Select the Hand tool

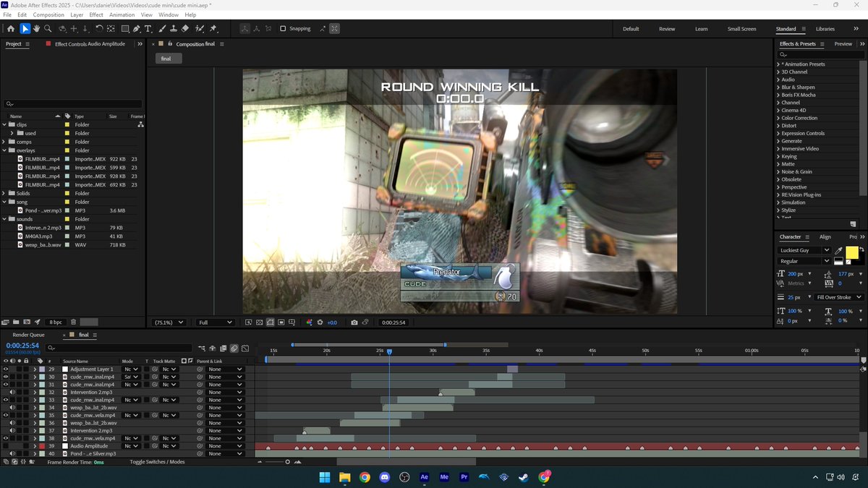click(x=36, y=29)
